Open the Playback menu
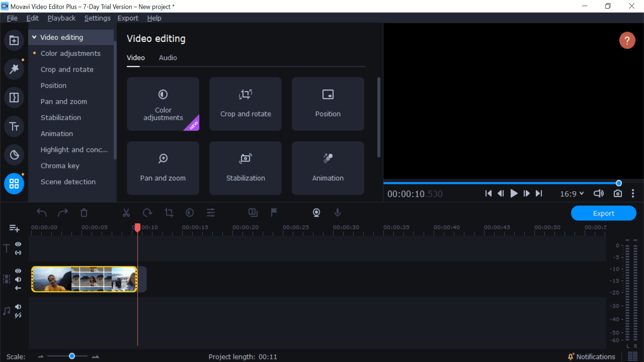644x362 pixels. tap(61, 18)
